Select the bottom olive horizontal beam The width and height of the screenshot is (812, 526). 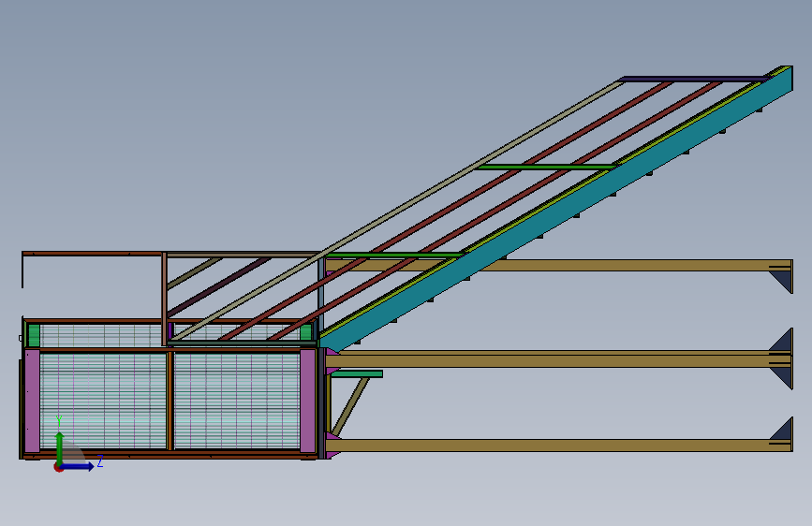[x=559, y=446]
